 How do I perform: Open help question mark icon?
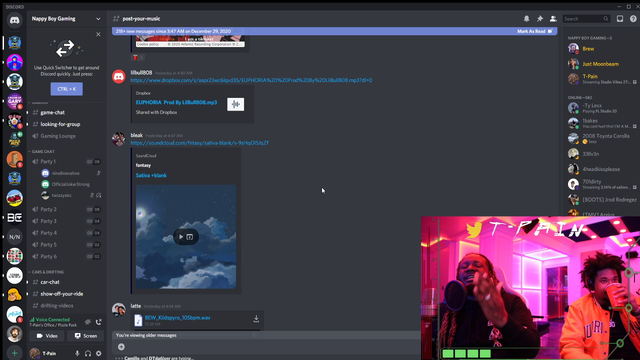click(633, 19)
